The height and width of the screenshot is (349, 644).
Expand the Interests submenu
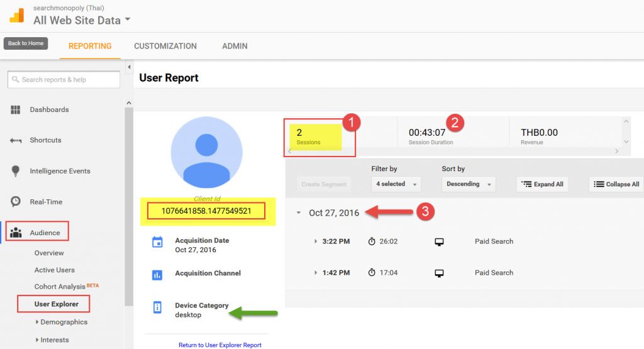coord(52,340)
